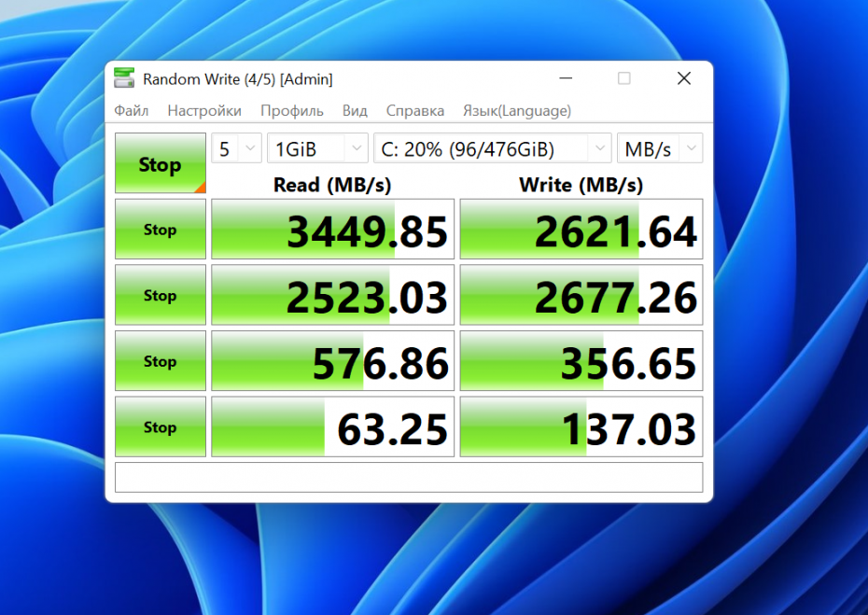The height and width of the screenshot is (615, 868).
Task: Click the Random Write (4/5) [Admin] title text
Action: point(237,79)
